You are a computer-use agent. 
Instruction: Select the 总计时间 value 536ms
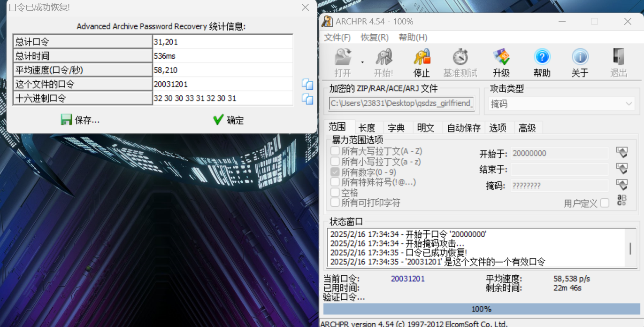[x=223, y=56]
